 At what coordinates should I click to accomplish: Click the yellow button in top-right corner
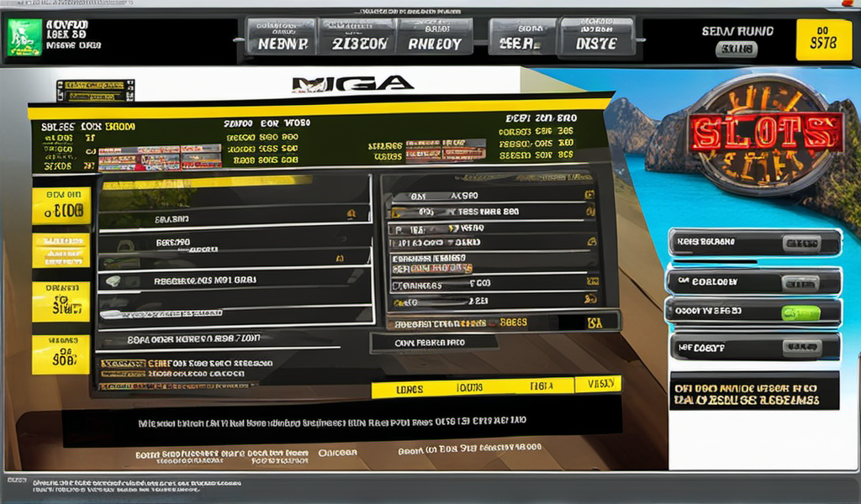(822, 40)
